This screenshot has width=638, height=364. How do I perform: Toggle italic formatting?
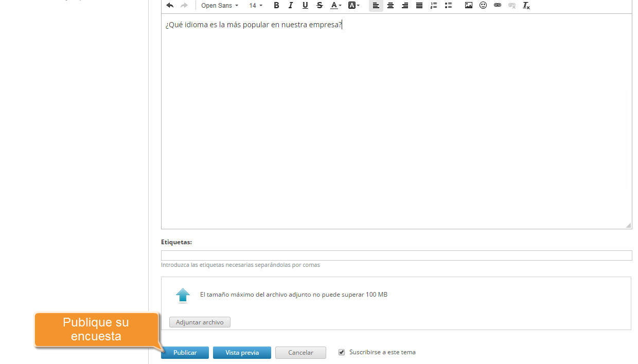click(x=291, y=5)
